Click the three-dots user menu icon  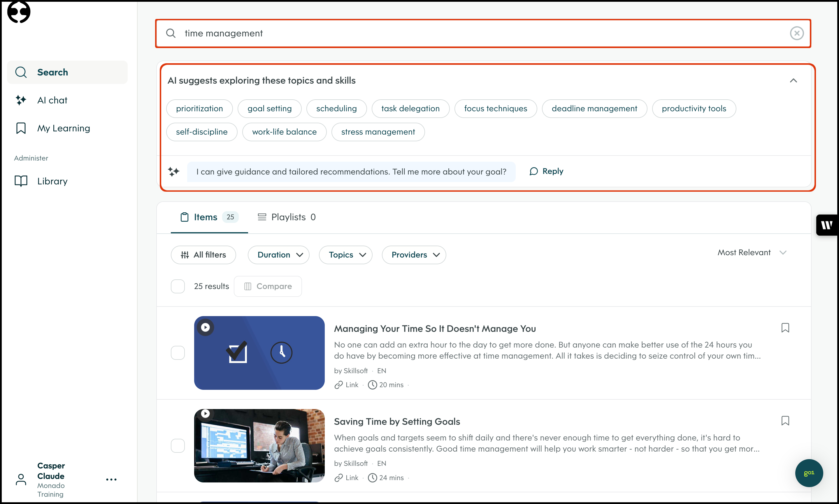(111, 479)
